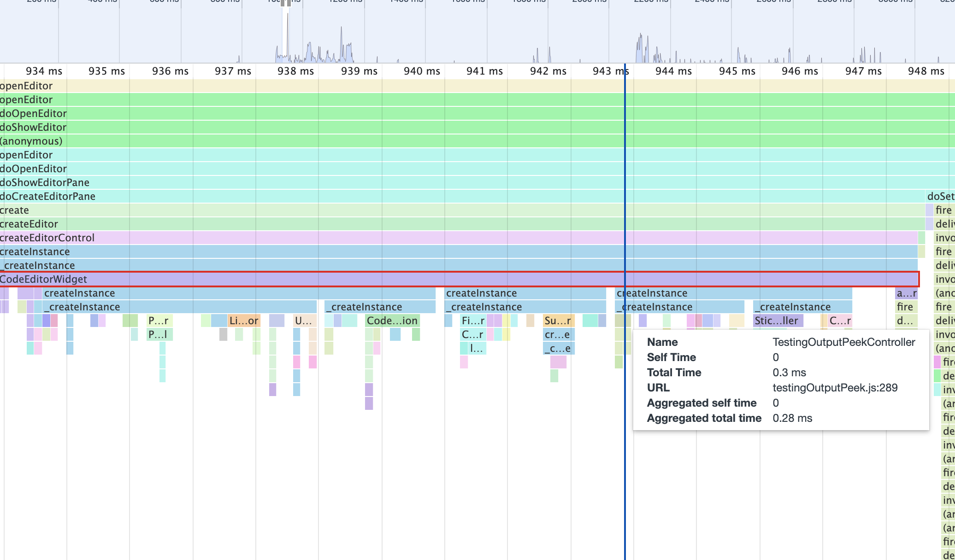The image size is (955, 560).
Task: Click the 940 ms ruler mark
Action: coord(422,71)
